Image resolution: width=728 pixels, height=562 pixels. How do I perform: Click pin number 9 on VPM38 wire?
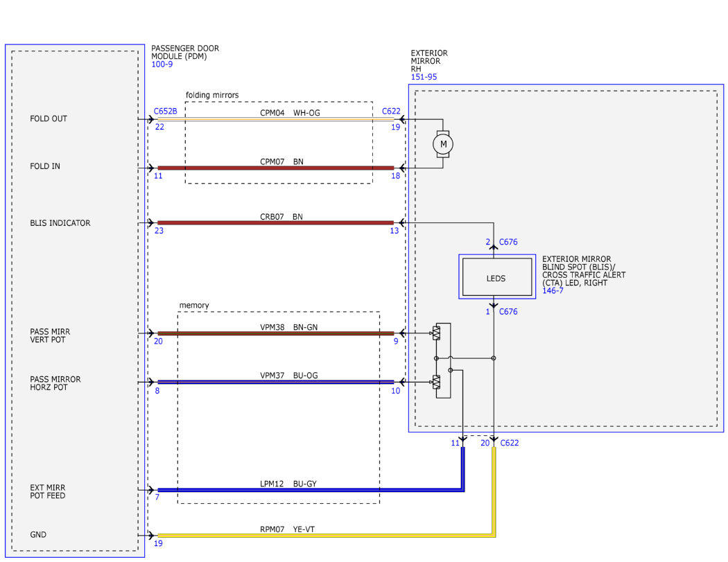click(x=396, y=341)
